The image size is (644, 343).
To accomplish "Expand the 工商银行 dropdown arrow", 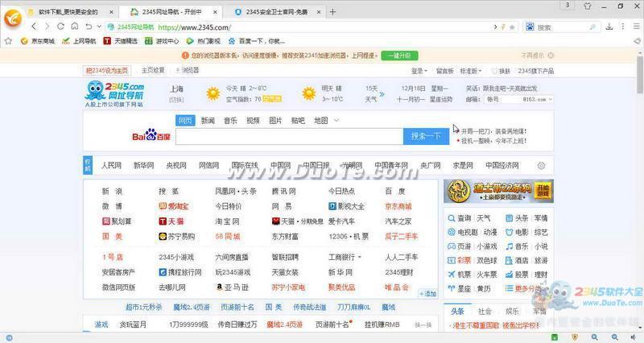I will [x=360, y=257].
